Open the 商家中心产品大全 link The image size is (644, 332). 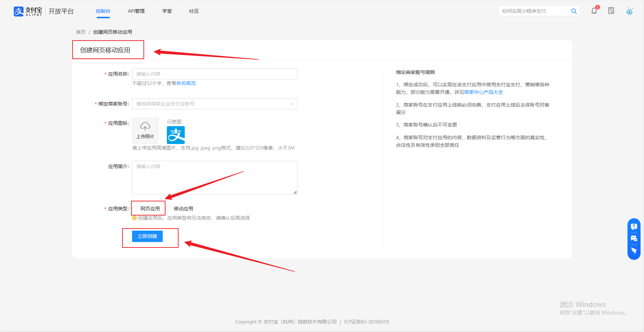tap(483, 92)
